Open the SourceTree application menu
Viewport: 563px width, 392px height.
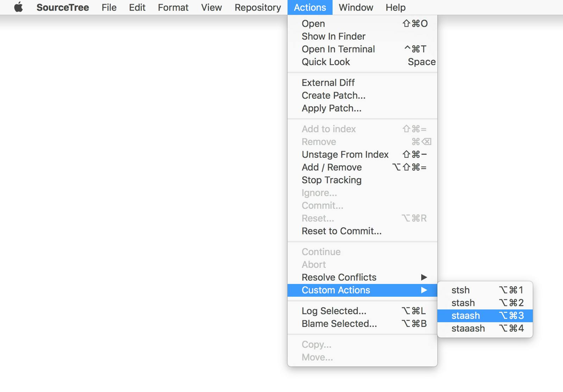(x=63, y=7)
